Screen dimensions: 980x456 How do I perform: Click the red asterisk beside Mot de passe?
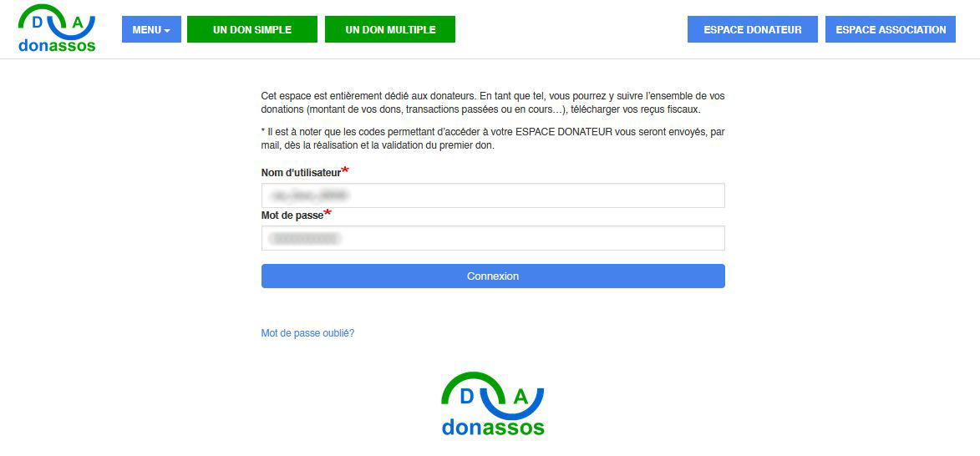pos(328,214)
